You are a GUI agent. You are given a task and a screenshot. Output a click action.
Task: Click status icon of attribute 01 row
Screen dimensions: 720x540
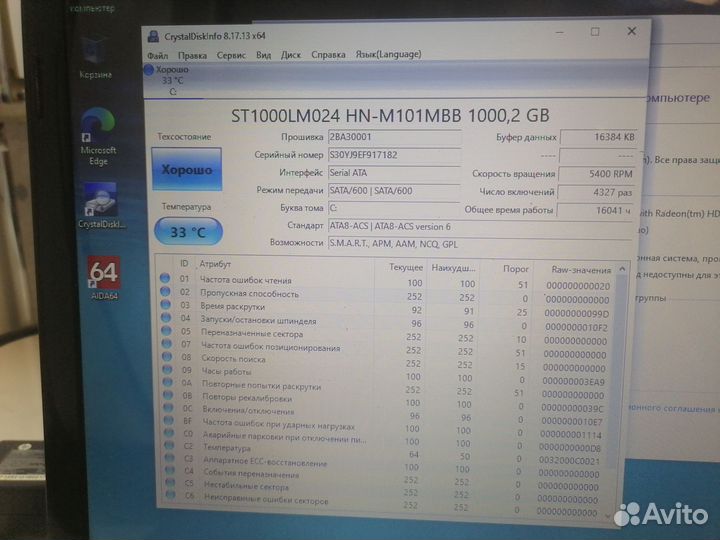pos(165,278)
